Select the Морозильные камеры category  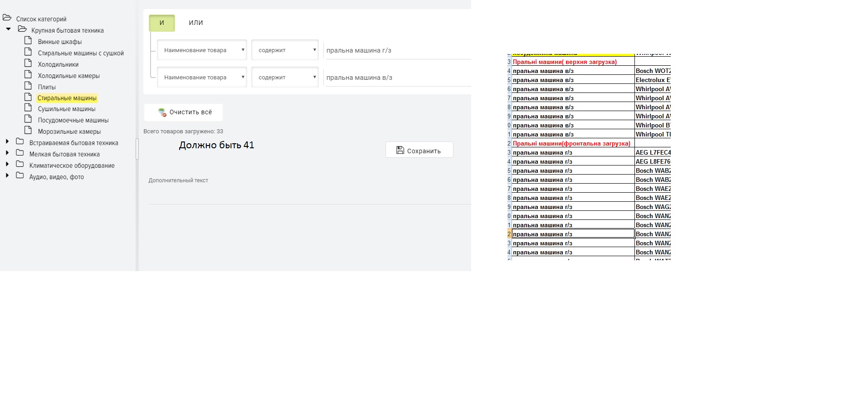click(69, 131)
